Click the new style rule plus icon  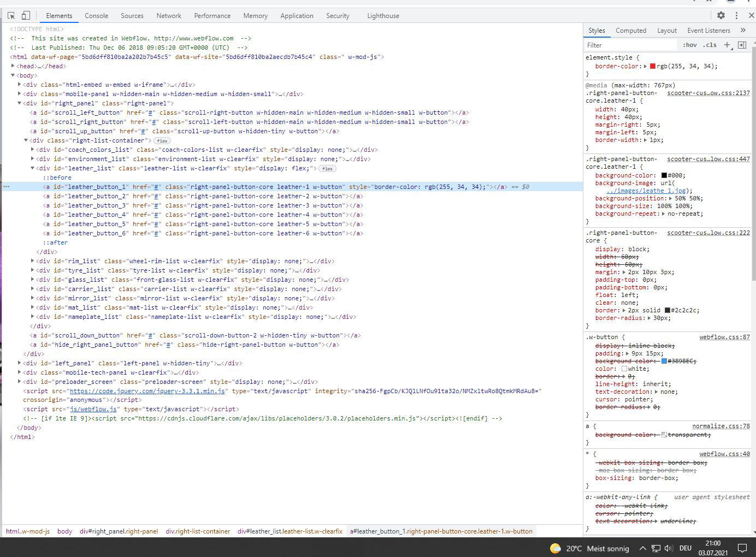(727, 45)
